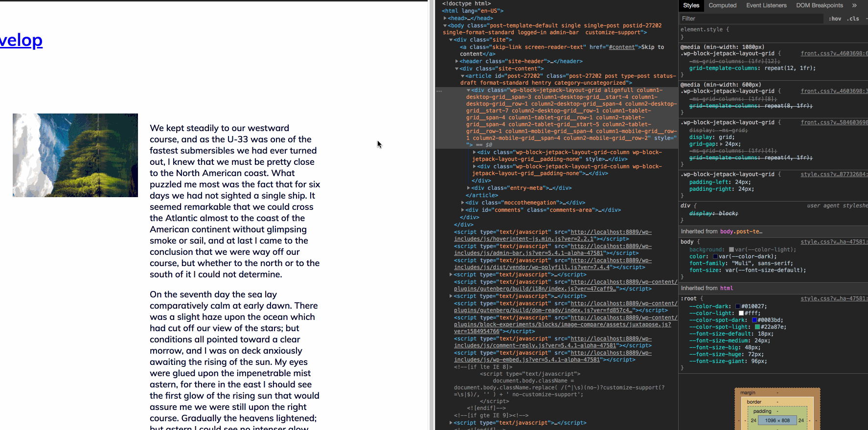The image size is (868, 430).
Task: Open the more tabs chevron in Styles panel
Action: point(854,5)
